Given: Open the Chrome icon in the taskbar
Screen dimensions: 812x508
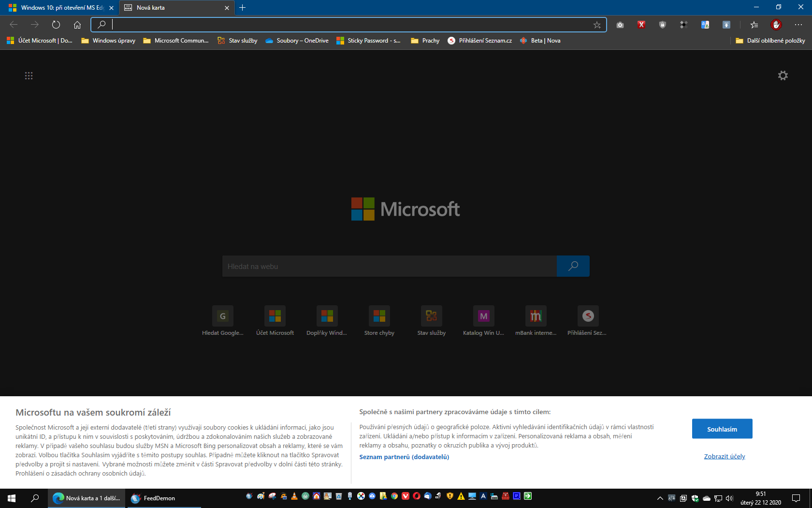Looking at the screenshot, I should [x=394, y=496].
